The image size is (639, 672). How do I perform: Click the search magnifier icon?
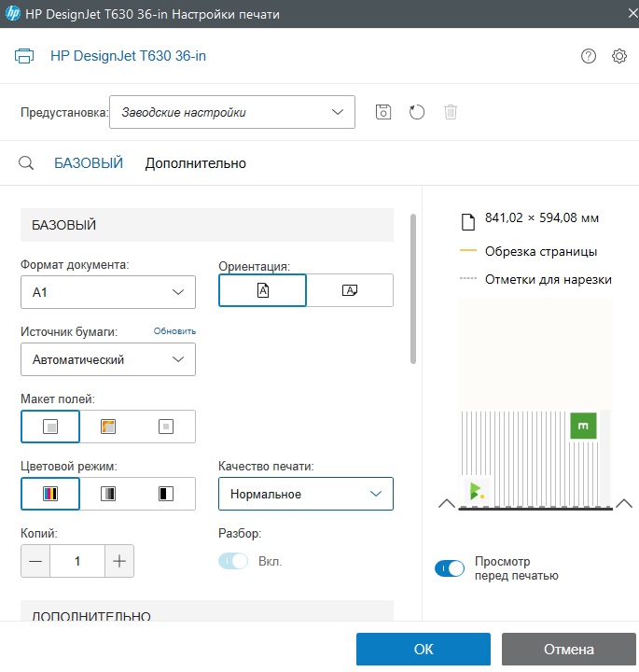click(x=26, y=163)
